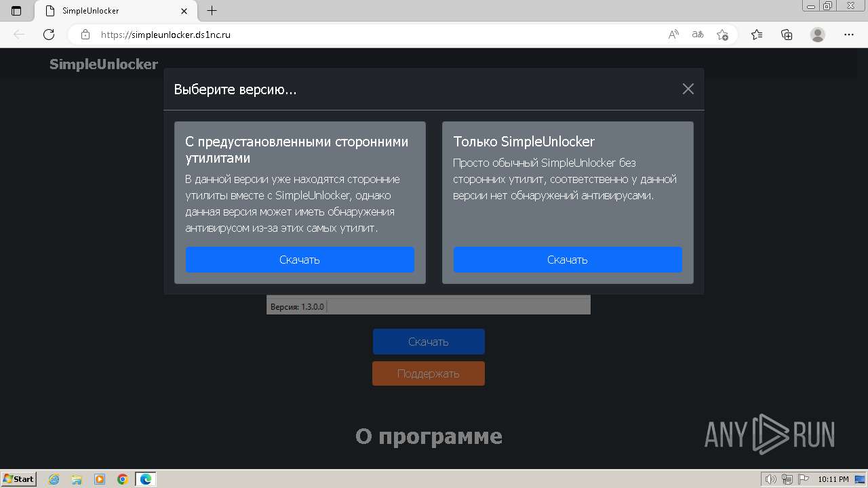Open Read Aloud in address bar
Image resolution: width=868 pixels, height=488 pixels.
673,35
